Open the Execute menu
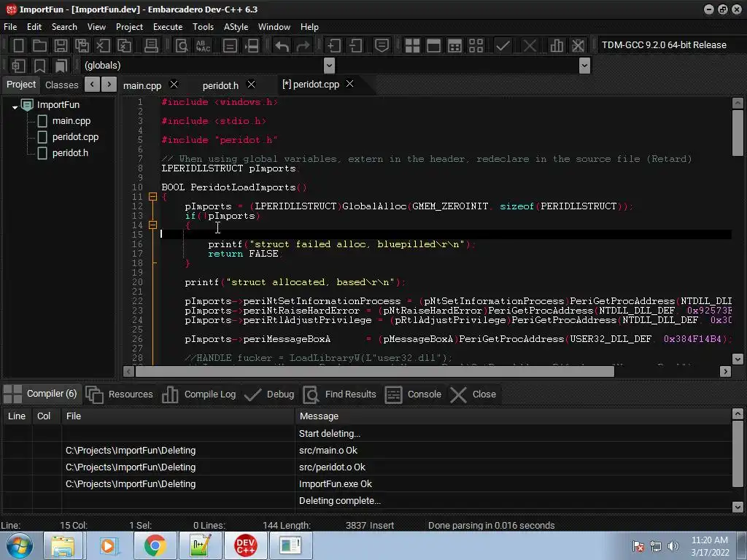 167,27
